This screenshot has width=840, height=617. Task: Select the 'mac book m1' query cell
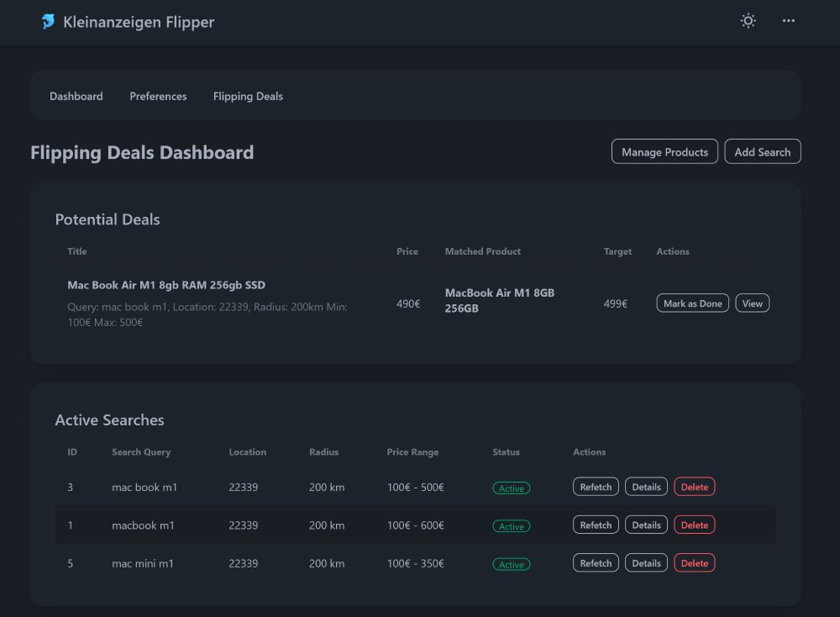pyautogui.click(x=144, y=488)
